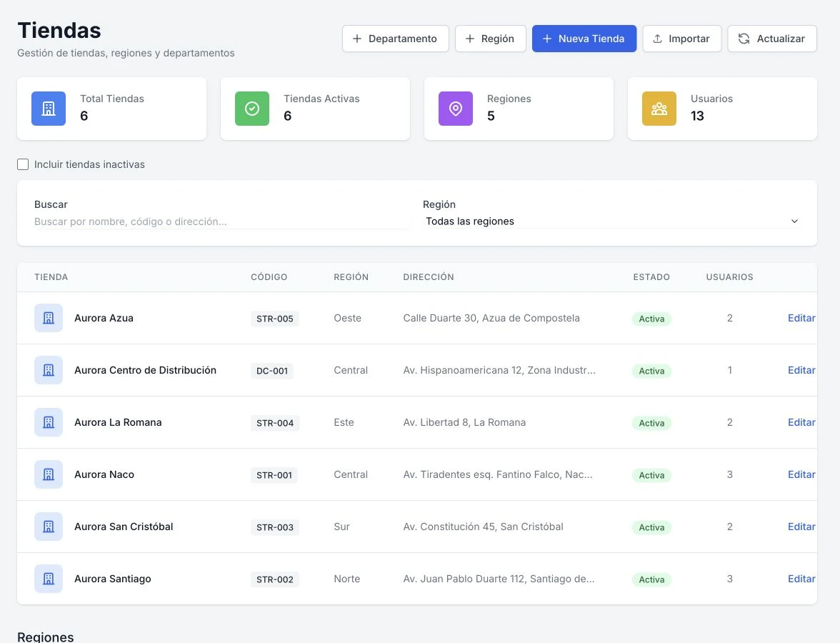The image size is (840, 643).
Task: Edit the Aurora Centro de Distribución store
Action: pos(801,370)
